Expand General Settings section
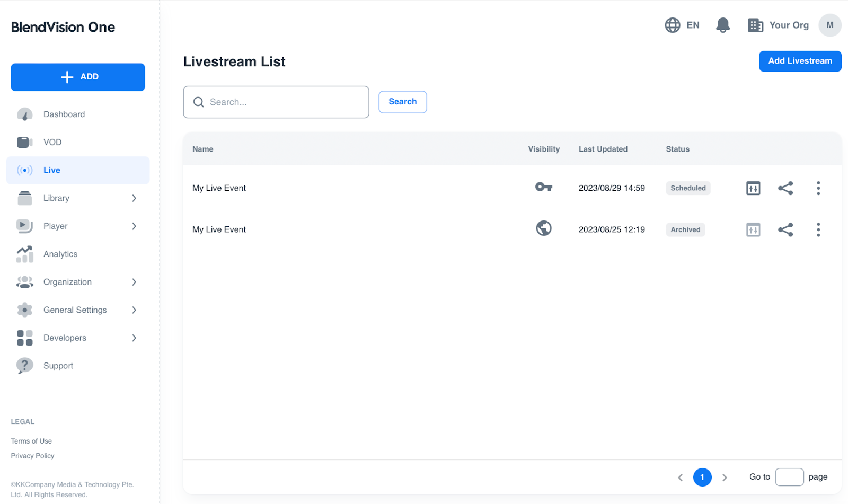 (x=134, y=310)
